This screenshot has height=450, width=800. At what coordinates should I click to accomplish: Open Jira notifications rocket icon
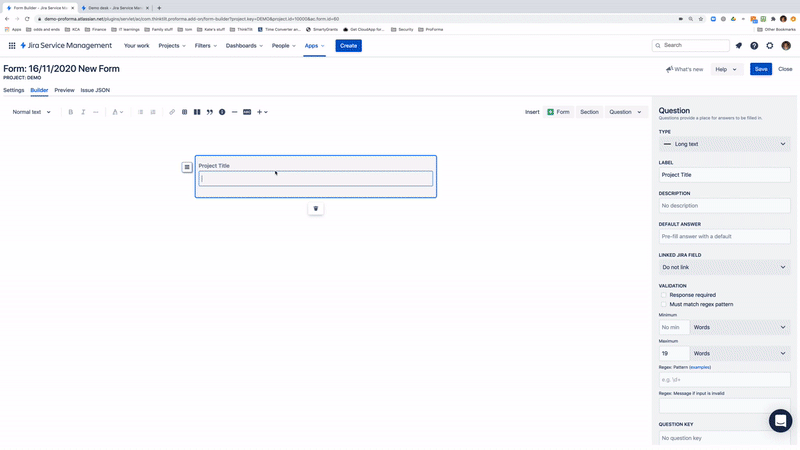click(738, 45)
